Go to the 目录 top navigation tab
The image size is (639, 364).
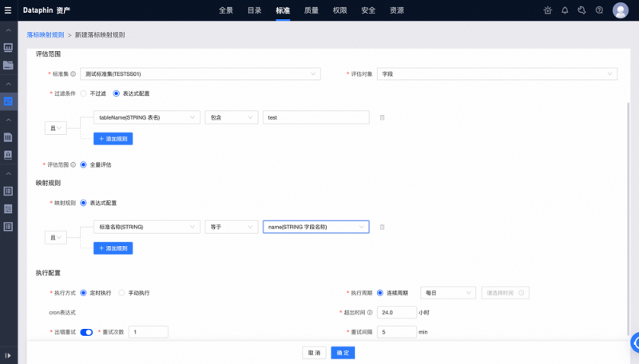[x=254, y=10]
